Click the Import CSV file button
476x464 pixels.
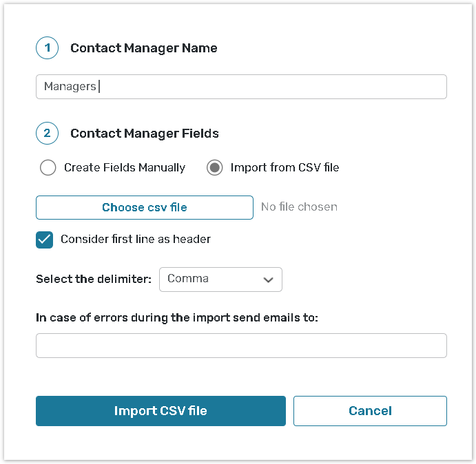coord(161,411)
